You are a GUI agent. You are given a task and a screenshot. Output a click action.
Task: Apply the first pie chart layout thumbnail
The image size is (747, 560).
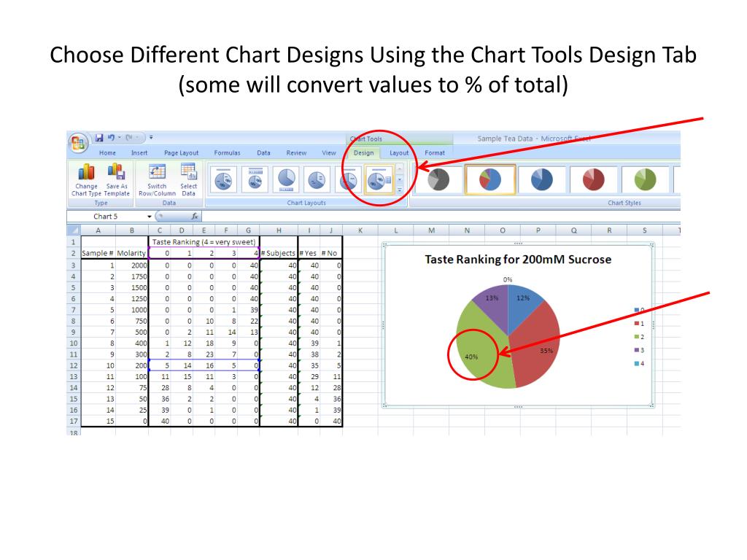coord(223,179)
